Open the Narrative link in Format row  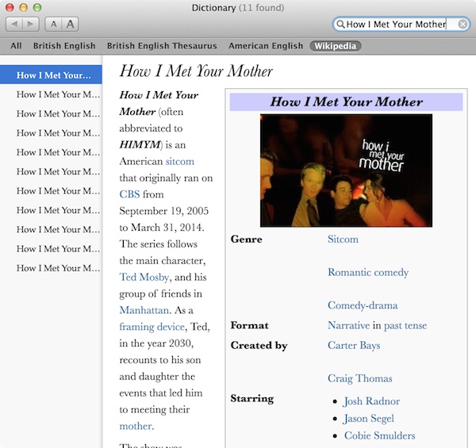pyautogui.click(x=348, y=325)
